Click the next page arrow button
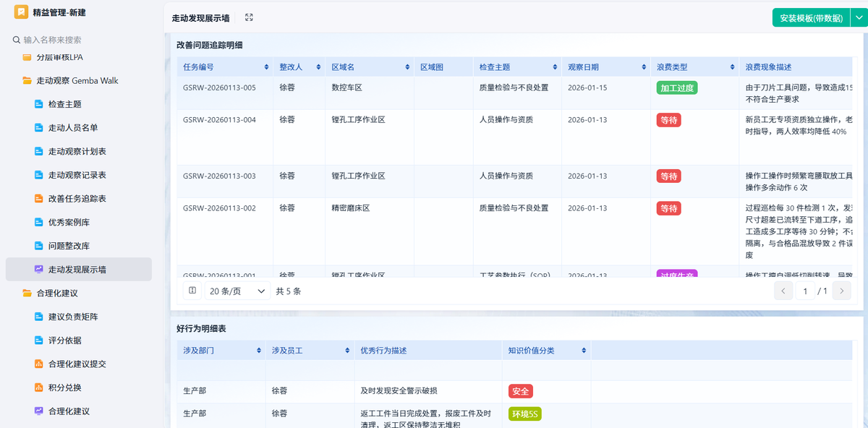 841,290
